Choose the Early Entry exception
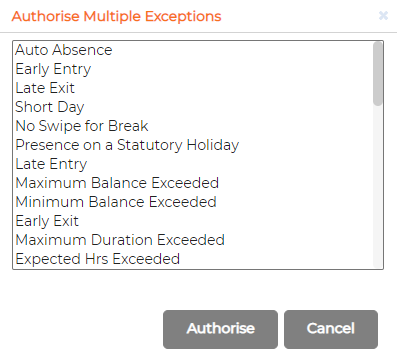397x364 pixels. click(x=193, y=69)
